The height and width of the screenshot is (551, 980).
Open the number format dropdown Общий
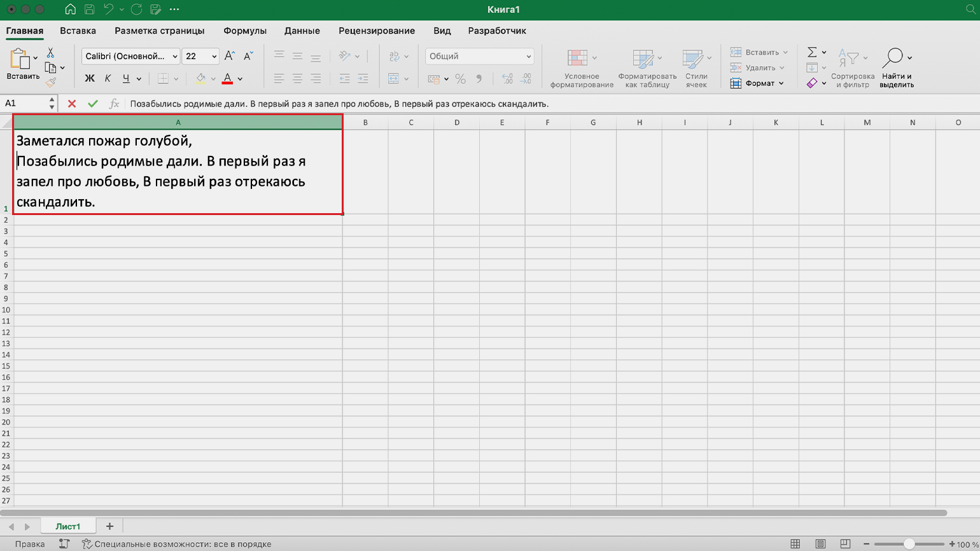479,56
